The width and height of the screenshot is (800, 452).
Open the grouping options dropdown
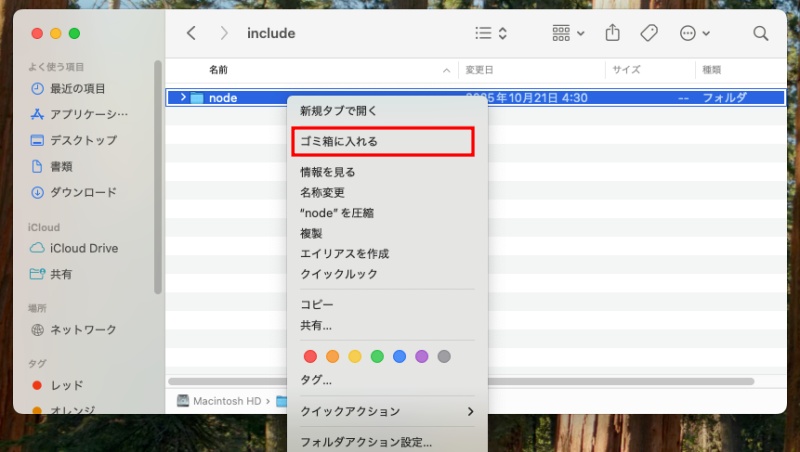pos(568,33)
